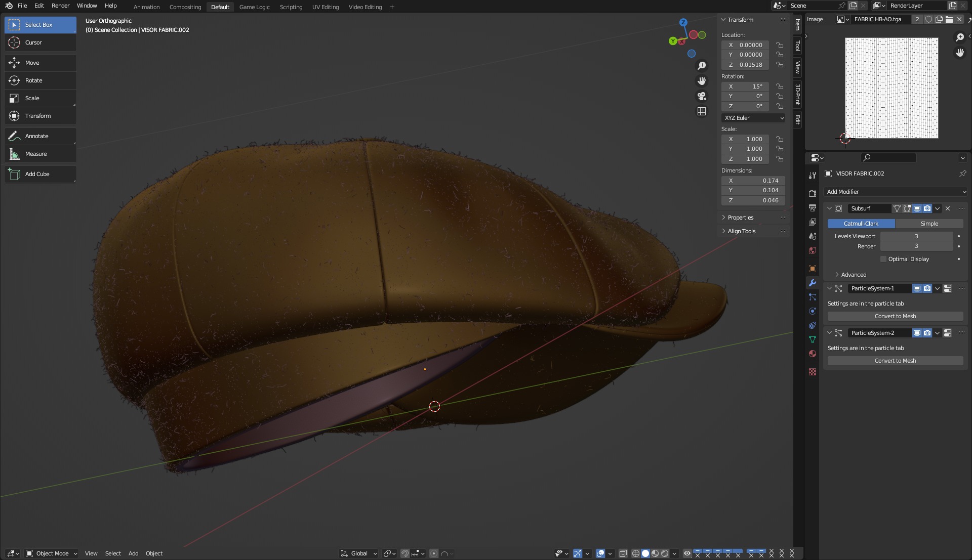Switch to the Compositing workspace tab
Viewport: 972px width, 560px height.
click(185, 7)
